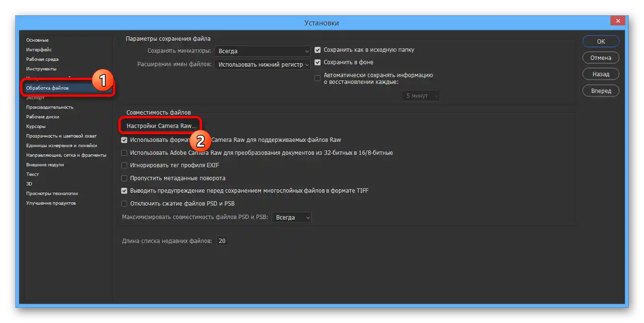Select Просмотры технологии category
The height and width of the screenshot is (323, 644).
tap(52, 194)
